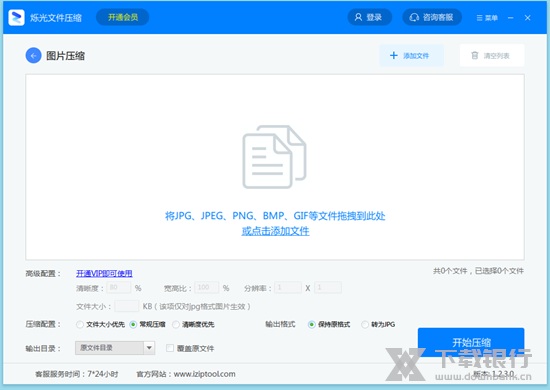The image size is (550, 390).
Task: Click the document files icon in drop area
Action: (275, 157)
